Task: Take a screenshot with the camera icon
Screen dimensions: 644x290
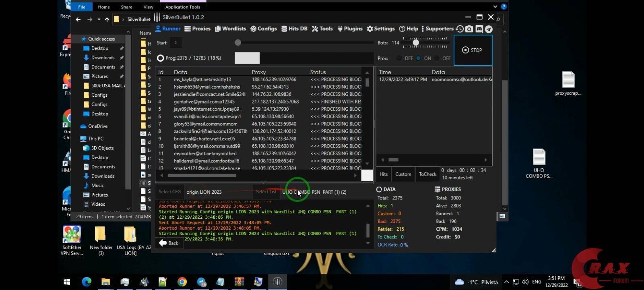Action: tap(469, 29)
